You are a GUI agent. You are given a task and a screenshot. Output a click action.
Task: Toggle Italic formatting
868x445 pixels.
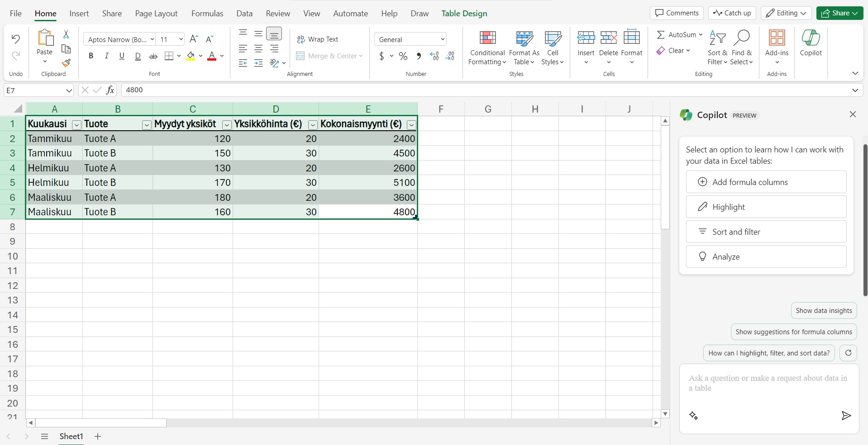coord(106,56)
